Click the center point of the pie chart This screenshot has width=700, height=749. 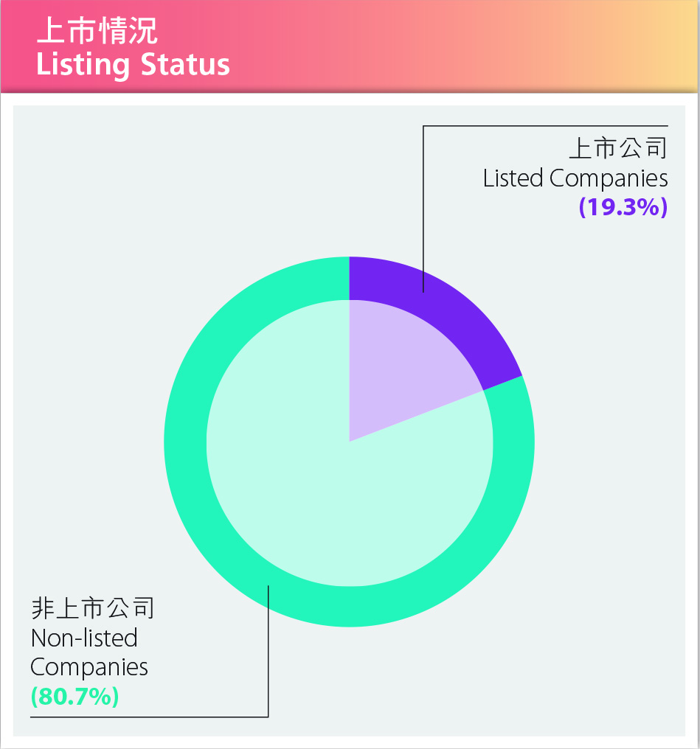pos(350,442)
